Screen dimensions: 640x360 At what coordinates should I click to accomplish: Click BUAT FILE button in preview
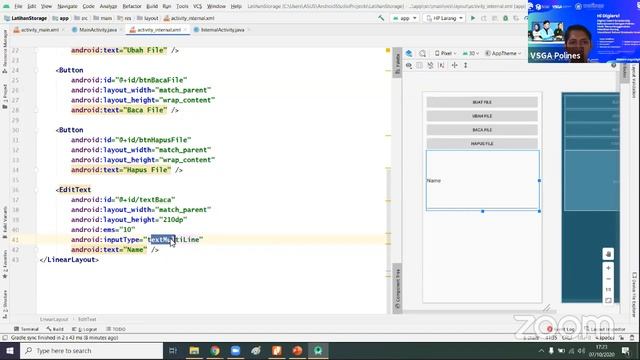point(482,102)
